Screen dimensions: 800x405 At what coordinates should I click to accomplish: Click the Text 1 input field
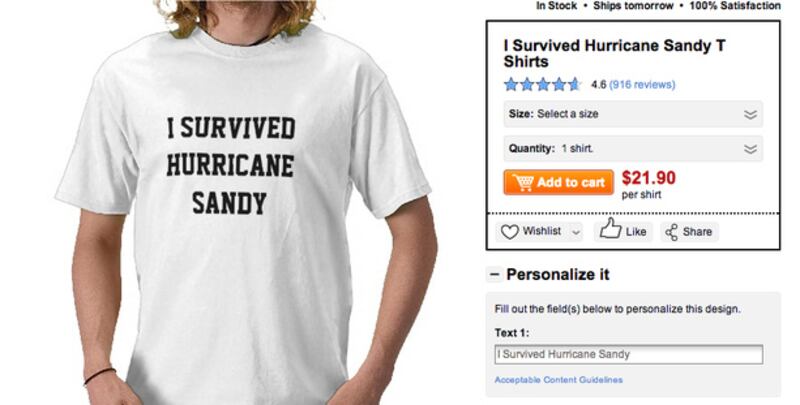[x=629, y=355]
